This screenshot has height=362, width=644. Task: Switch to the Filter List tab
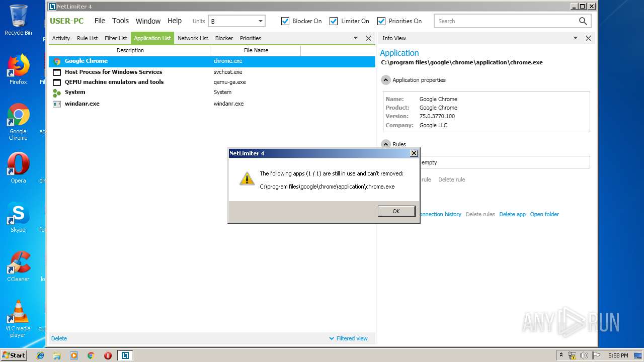coord(116,38)
